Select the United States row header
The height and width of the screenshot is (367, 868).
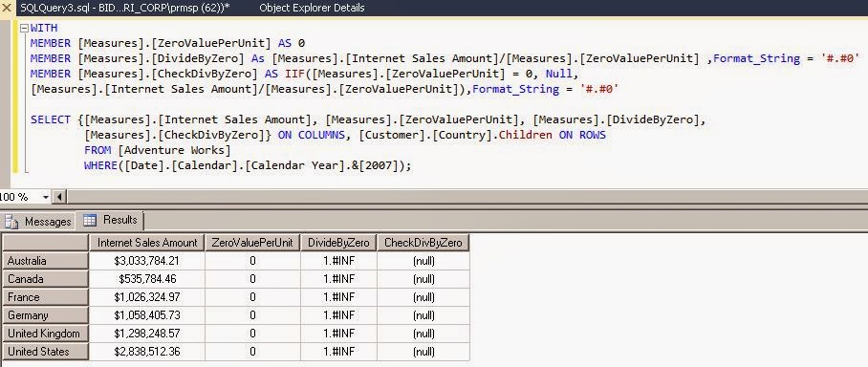45,352
